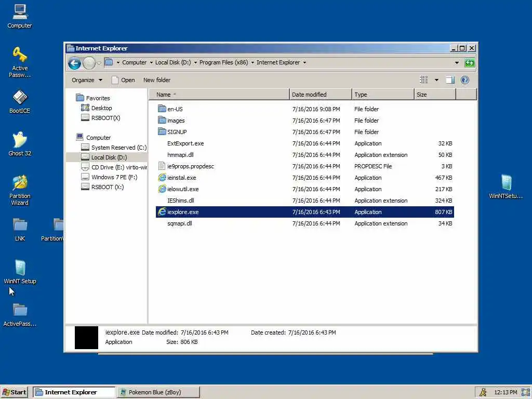Click the iexplore.exe icon in file list
532x399 pixels.
click(x=162, y=212)
